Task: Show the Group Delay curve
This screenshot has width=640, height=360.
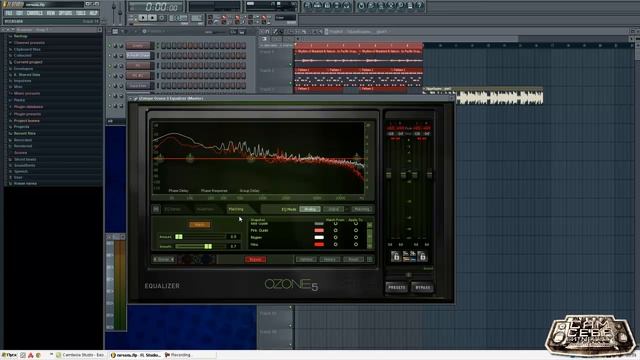Action: click(x=249, y=191)
